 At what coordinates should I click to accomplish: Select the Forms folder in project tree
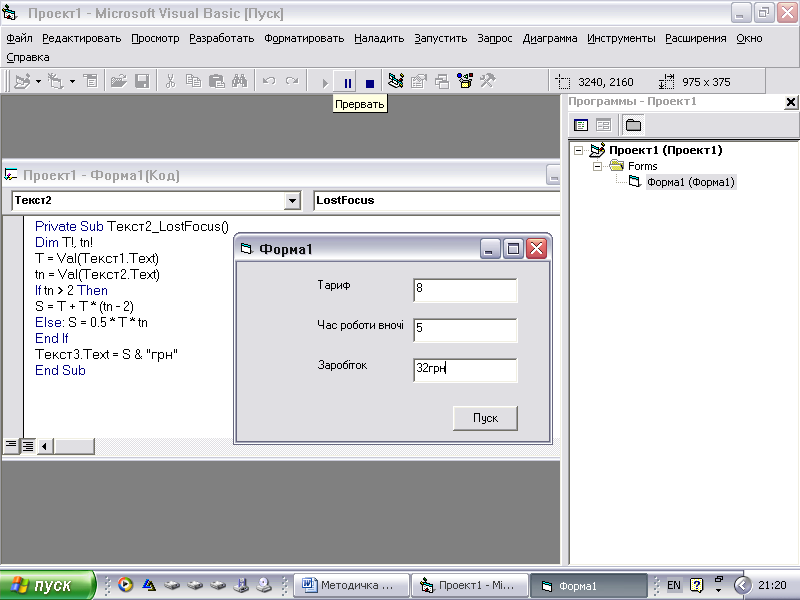click(x=642, y=166)
